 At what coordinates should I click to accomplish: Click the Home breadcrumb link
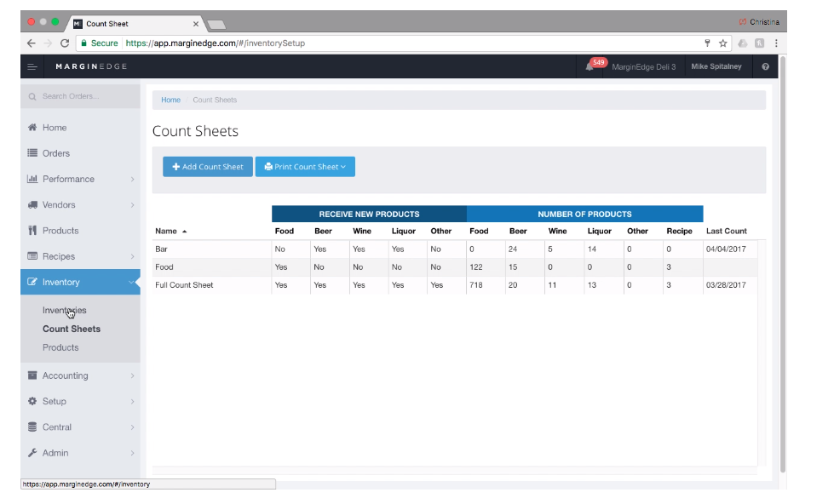(x=170, y=100)
